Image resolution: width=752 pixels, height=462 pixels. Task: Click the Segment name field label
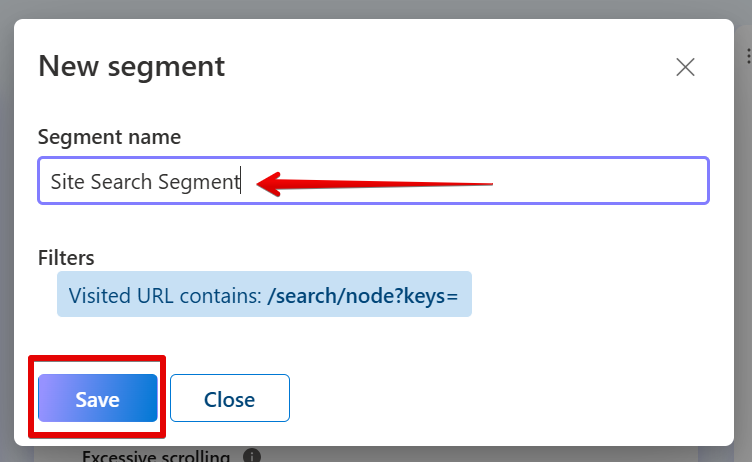[x=109, y=137]
